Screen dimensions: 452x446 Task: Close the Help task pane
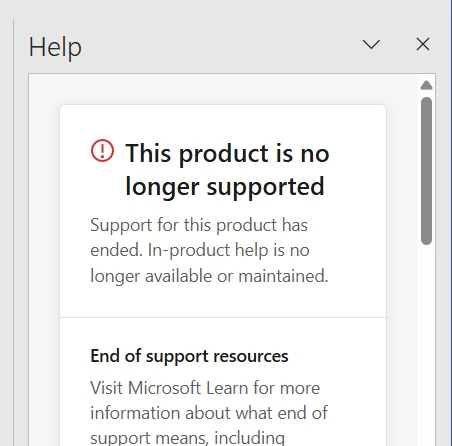click(x=423, y=44)
